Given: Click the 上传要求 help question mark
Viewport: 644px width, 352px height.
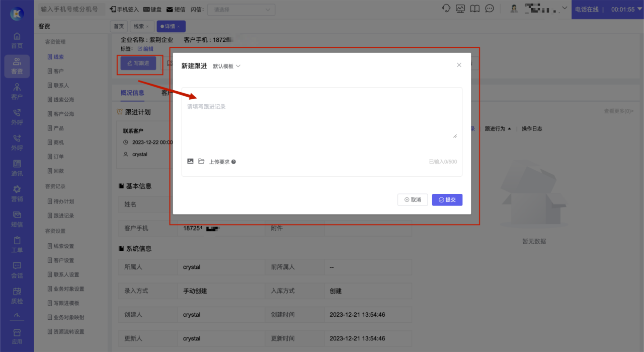Looking at the screenshot, I should point(233,162).
